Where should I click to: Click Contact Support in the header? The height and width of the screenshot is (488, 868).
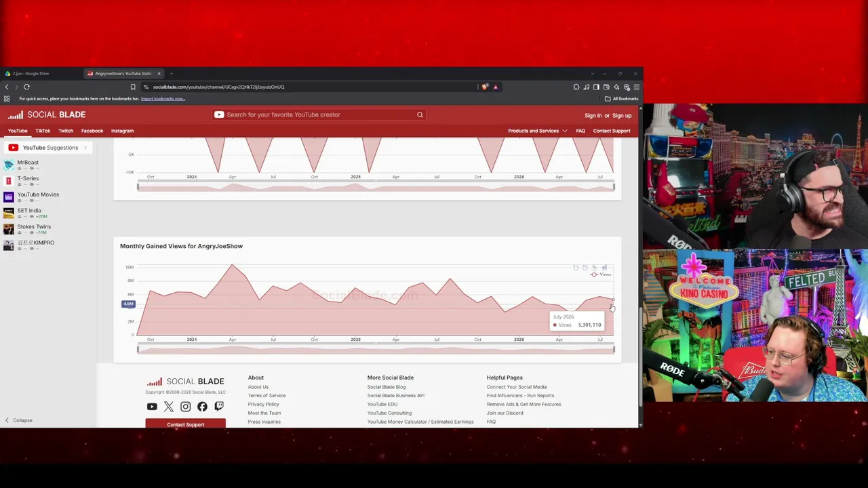coord(612,131)
